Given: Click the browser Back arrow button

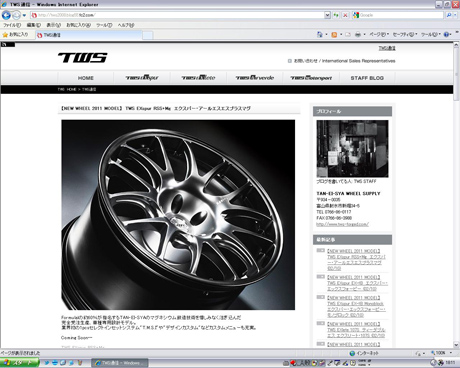Looking at the screenshot, I should coord(6,15).
